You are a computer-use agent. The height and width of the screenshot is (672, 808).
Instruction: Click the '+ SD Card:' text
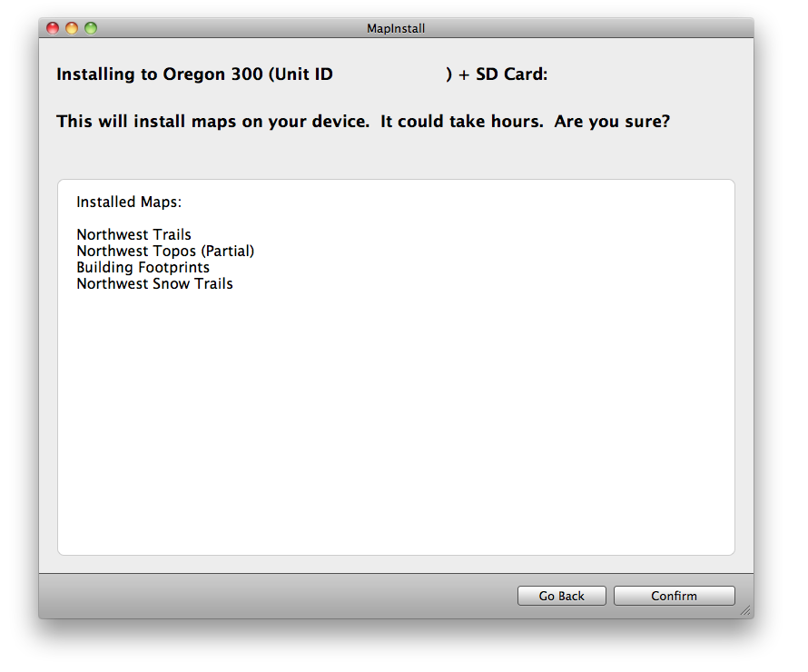(x=502, y=74)
